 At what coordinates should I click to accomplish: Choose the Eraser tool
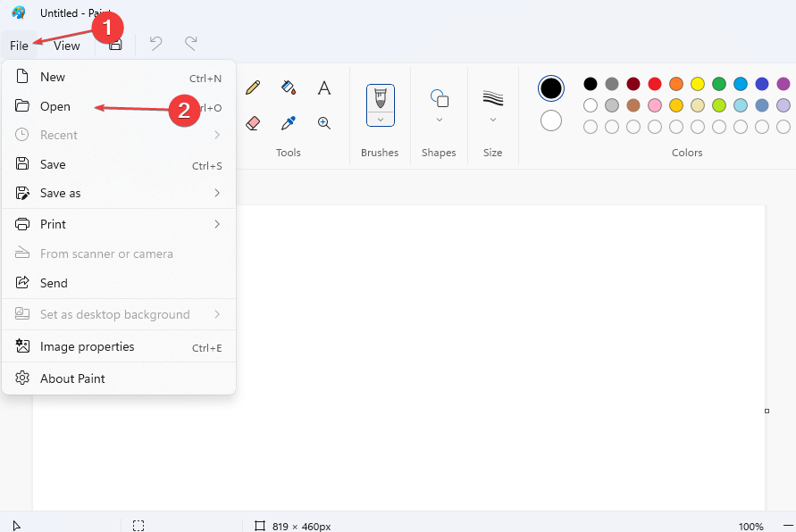pyautogui.click(x=253, y=123)
